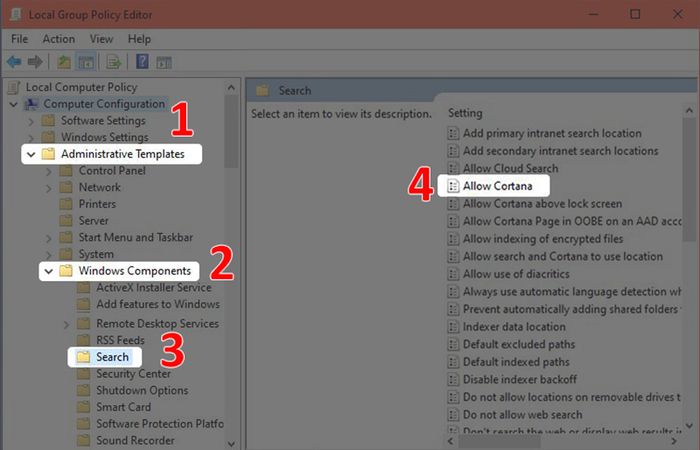Image resolution: width=700 pixels, height=450 pixels.
Task: Select Windows Components in the tree
Action: point(135,271)
